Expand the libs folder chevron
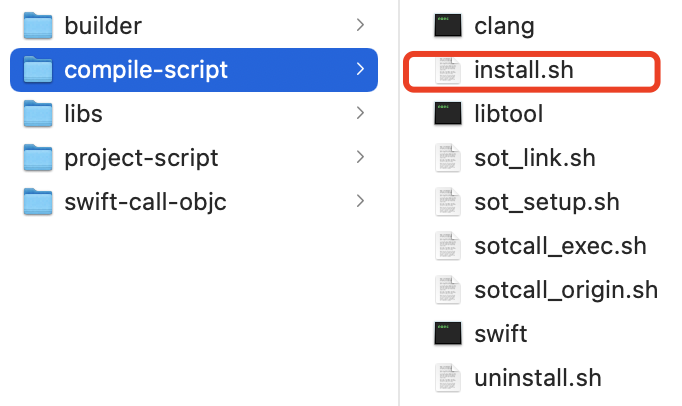This screenshot has height=406, width=682. [360, 113]
